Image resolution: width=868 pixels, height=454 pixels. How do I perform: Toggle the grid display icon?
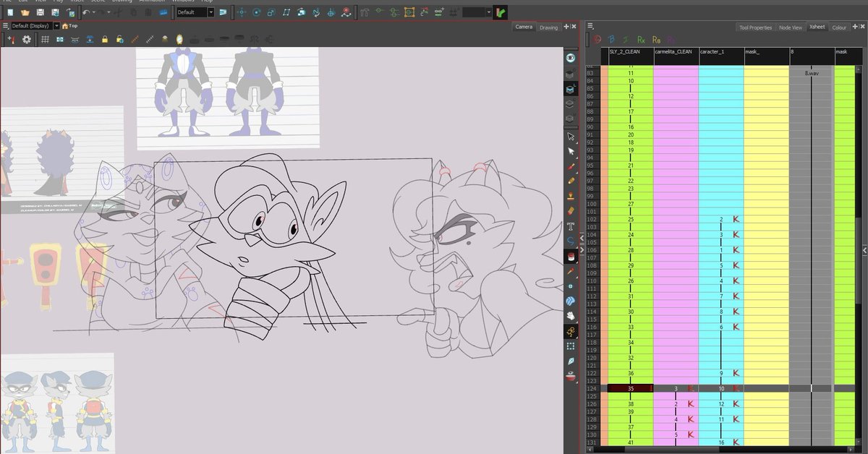tap(45, 39)
